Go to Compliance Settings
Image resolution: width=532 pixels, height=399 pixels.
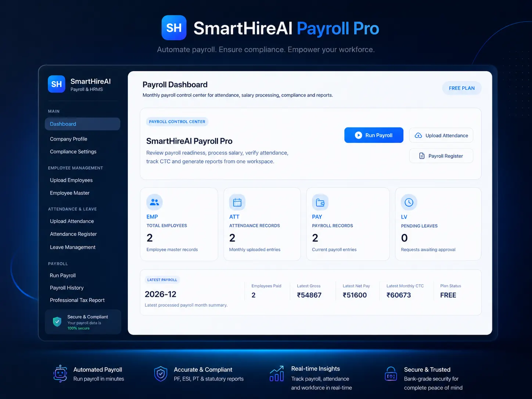pos(73,151)
